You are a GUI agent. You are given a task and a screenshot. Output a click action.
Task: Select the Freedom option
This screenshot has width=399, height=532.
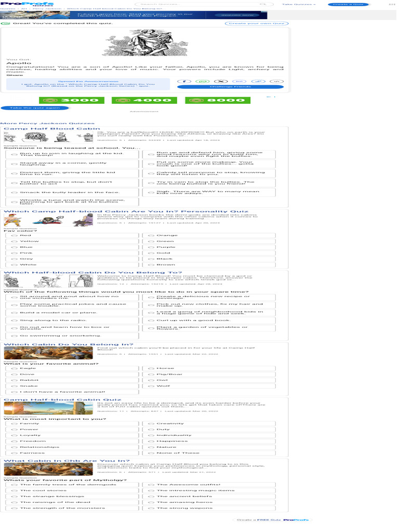pos(72,441)
